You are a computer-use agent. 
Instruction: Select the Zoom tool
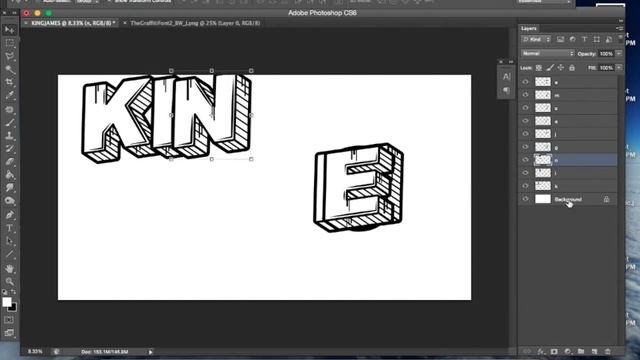coord(9,281)
